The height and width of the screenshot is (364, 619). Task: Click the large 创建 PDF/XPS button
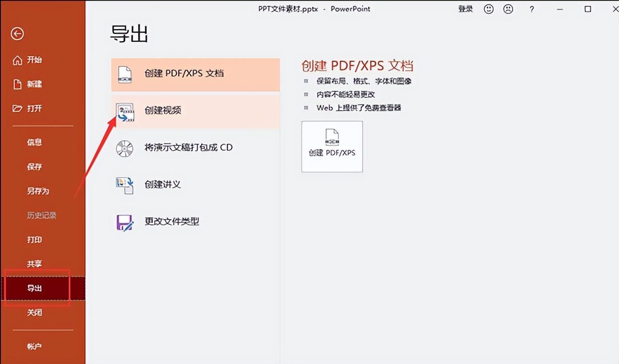(x=332, y=147)
